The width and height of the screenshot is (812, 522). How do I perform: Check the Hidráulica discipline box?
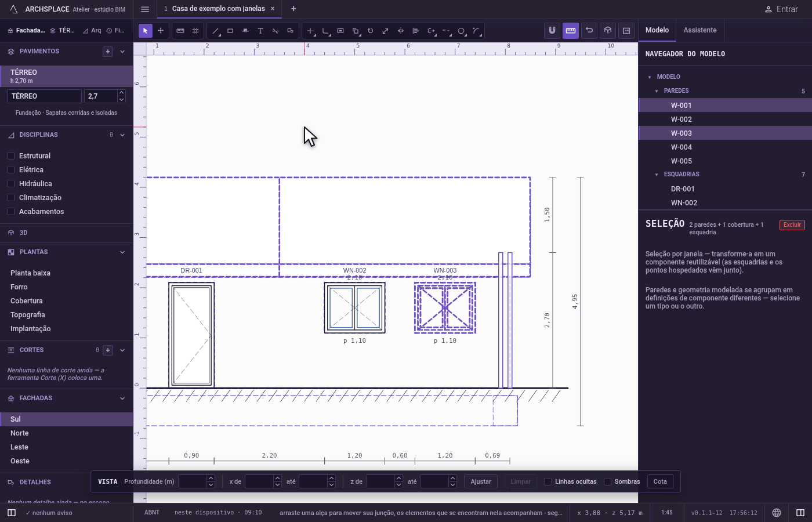click(x=10, y=184)
